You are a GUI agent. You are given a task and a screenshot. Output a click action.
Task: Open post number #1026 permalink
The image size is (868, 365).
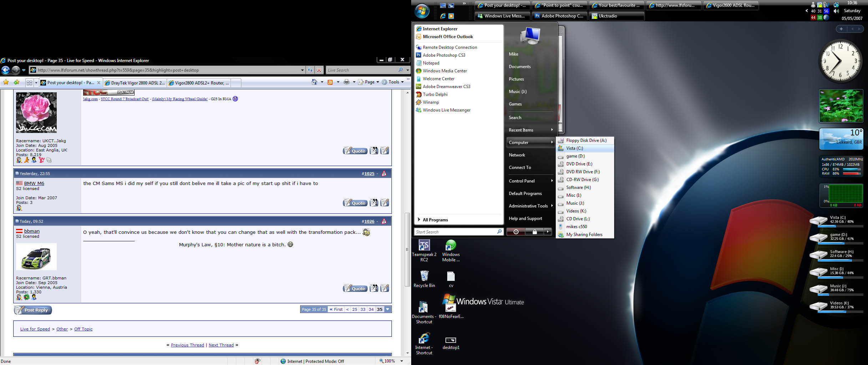point(369,221)
